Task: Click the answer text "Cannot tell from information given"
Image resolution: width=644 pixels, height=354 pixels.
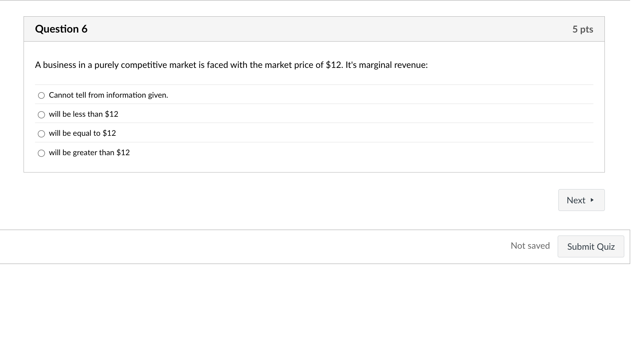Action: [108, 95]
